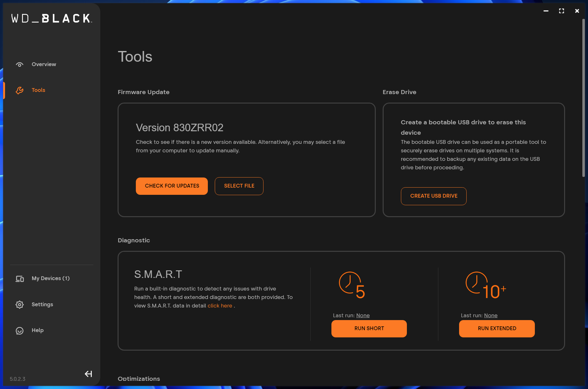The height and width of the screenshot is (389, 588).
Task: Click Last run None under short test
Action: pos(363,315)
